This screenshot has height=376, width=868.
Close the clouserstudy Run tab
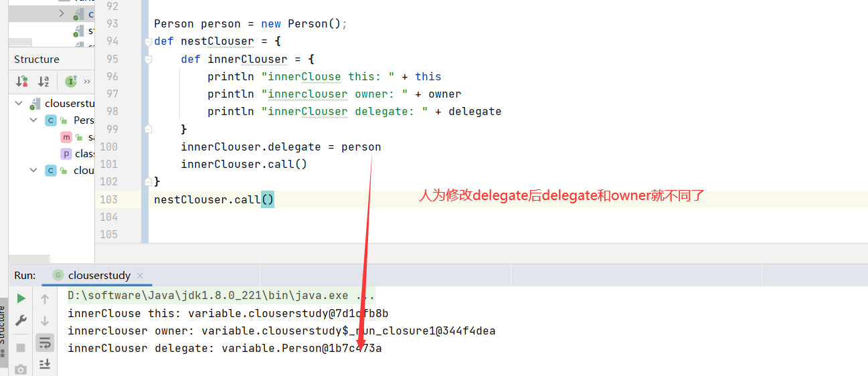point(140,276)
